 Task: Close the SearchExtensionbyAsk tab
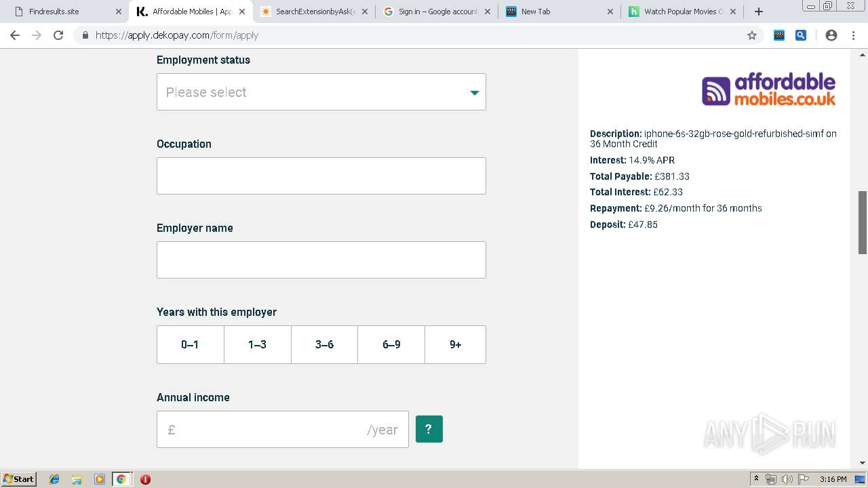[365, 12]
